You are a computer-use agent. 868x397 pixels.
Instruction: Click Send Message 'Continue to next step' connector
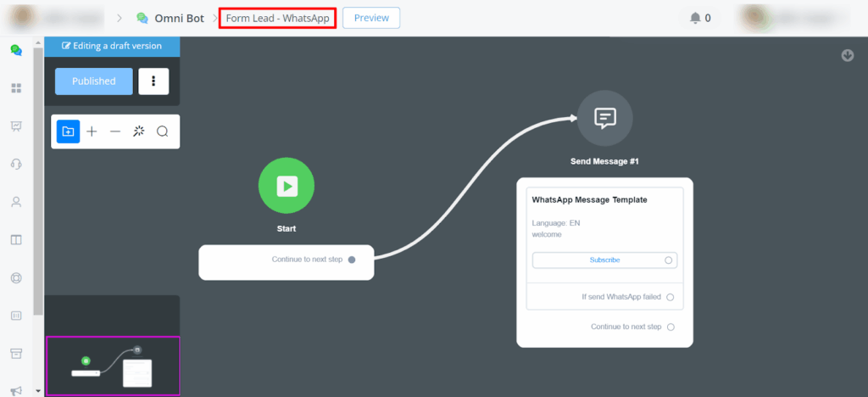coord(670,327)
